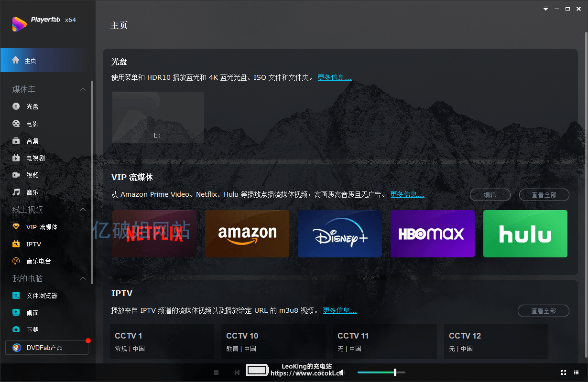Play the CCTV 1 channel card
Screen dimensions: 588x382
(x=162, y=342)
